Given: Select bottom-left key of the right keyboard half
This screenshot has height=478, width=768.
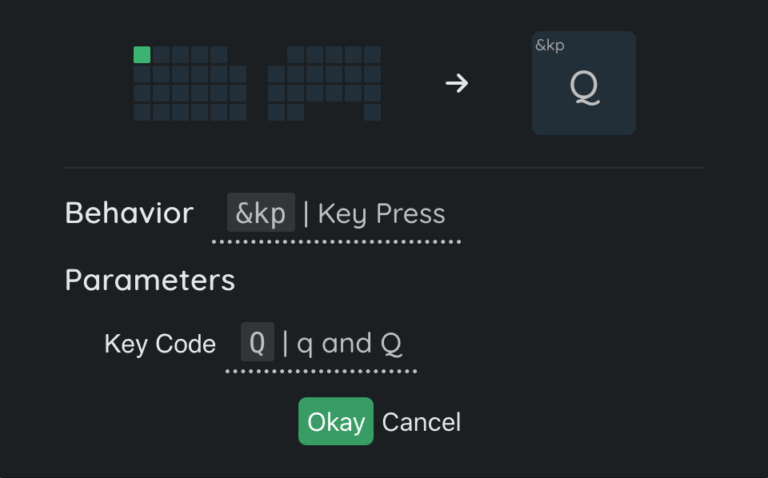Looking at the screenshot, I should pyautogui.click(x=276, y=112).
